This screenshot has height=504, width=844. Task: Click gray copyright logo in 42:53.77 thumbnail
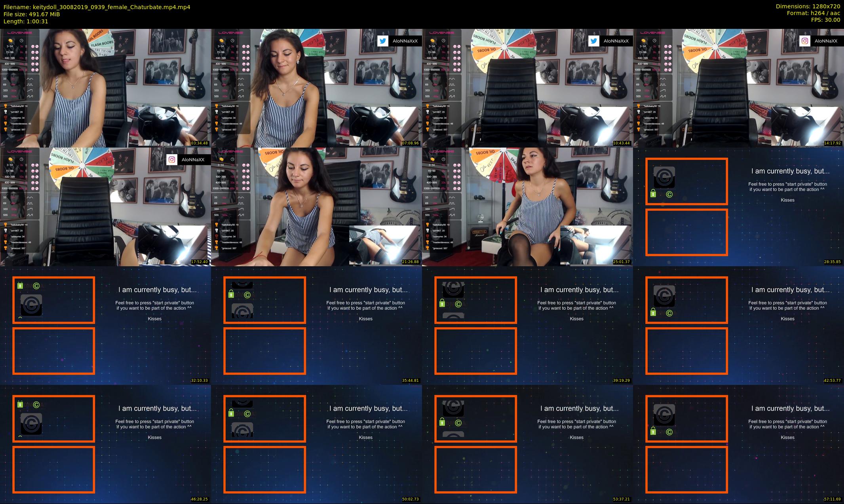click(664, 296)
